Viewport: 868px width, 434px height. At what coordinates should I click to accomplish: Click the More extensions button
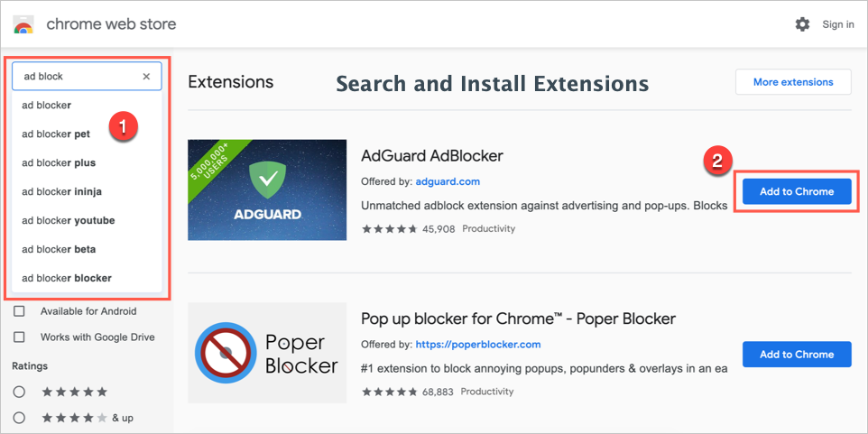792,82
